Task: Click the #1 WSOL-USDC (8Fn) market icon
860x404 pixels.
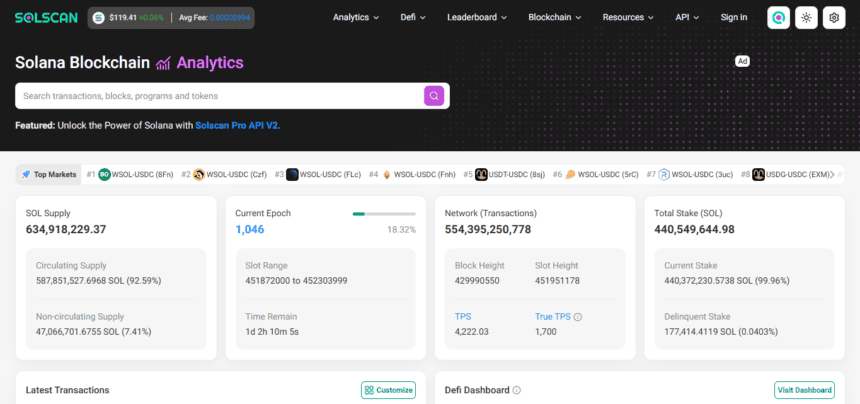Action: [104, 174]
